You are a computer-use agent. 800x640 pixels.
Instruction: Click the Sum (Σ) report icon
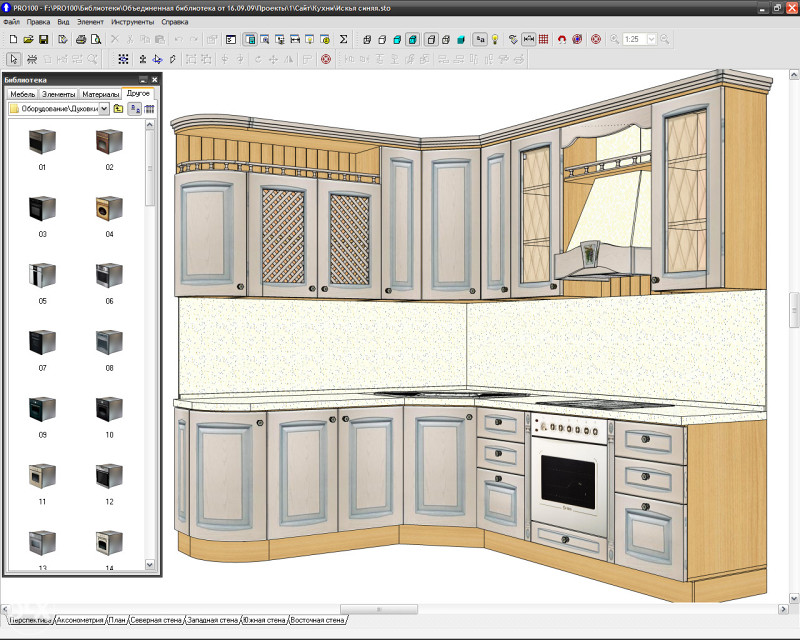point(343,41)
